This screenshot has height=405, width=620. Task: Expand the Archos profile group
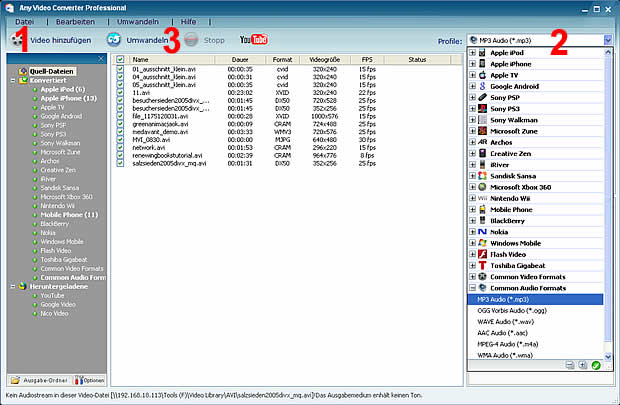[473, 142]
